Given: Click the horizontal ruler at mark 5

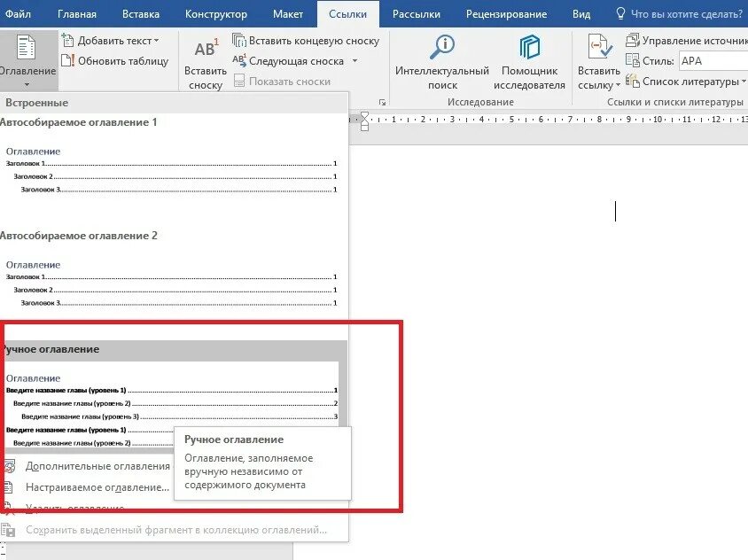Looking at the screenshot, I should coord(510,120).
